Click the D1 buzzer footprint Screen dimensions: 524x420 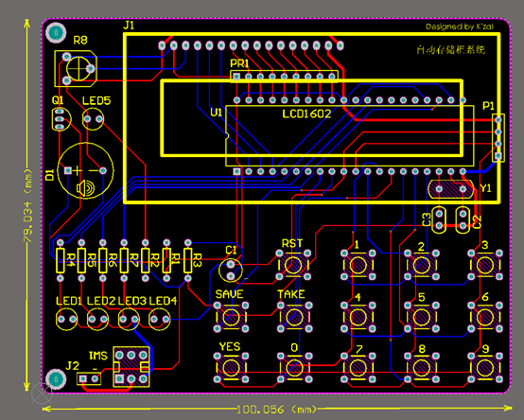point(85,170)
